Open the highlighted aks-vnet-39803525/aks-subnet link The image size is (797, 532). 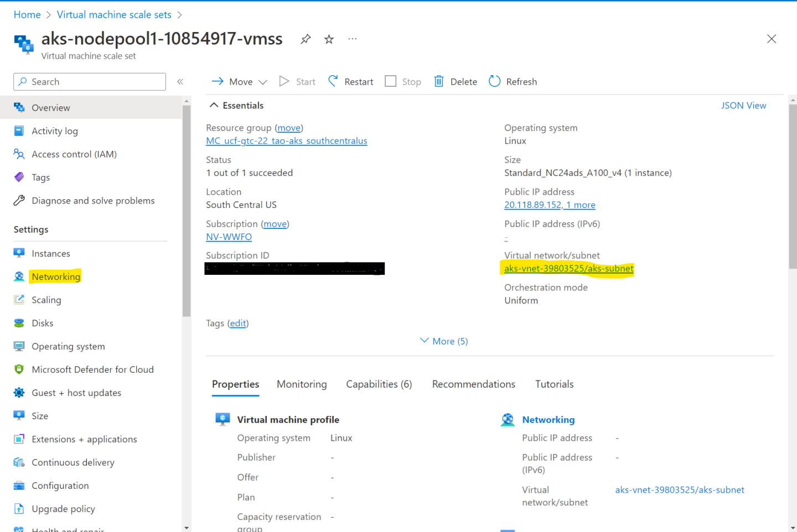click(x=568, y=269)
